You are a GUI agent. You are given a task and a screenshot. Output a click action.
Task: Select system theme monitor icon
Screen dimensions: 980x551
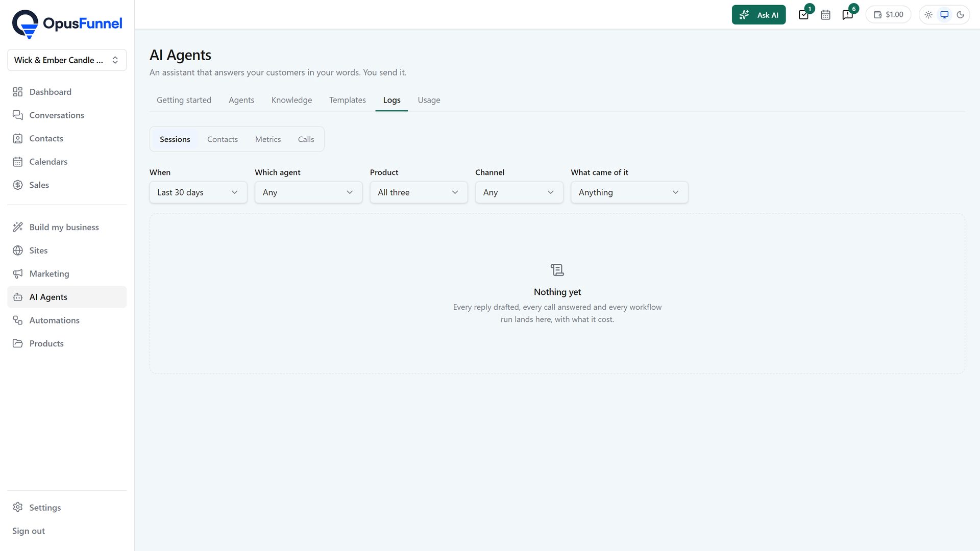pyautogui.click(x=944, y=15)
